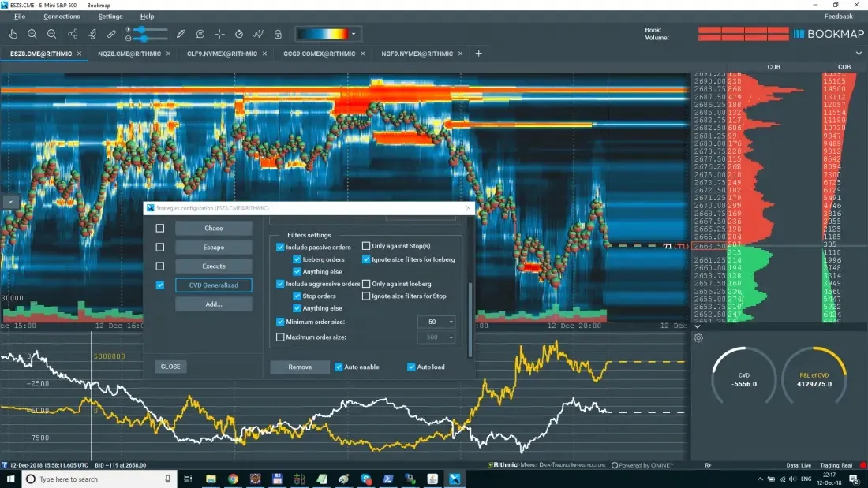Click the zoom out magnifier icon

[x=51, y=34]
